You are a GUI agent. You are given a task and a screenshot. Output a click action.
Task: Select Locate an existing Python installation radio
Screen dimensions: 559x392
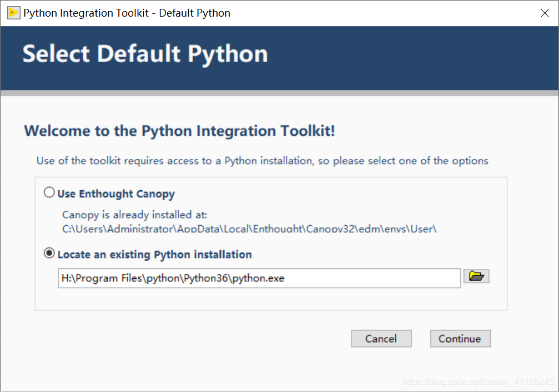[49, 254]
